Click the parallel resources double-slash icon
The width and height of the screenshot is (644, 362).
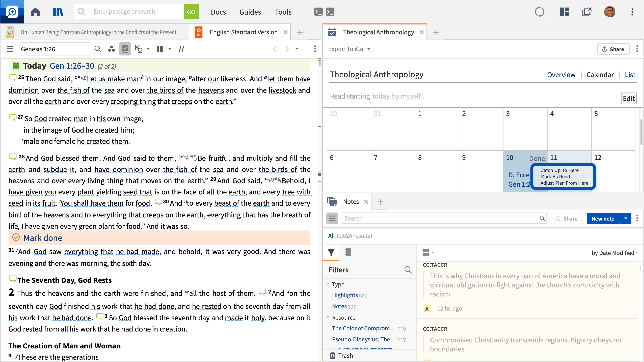pyautogui.click(x=181, y=49)
